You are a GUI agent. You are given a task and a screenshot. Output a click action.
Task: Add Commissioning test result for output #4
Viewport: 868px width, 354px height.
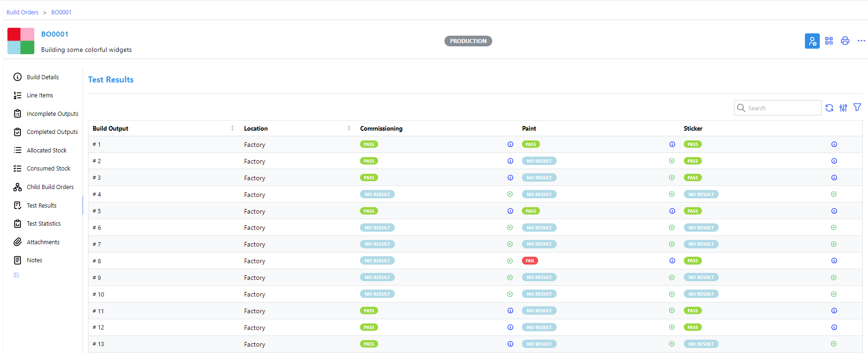click(510, 194)
